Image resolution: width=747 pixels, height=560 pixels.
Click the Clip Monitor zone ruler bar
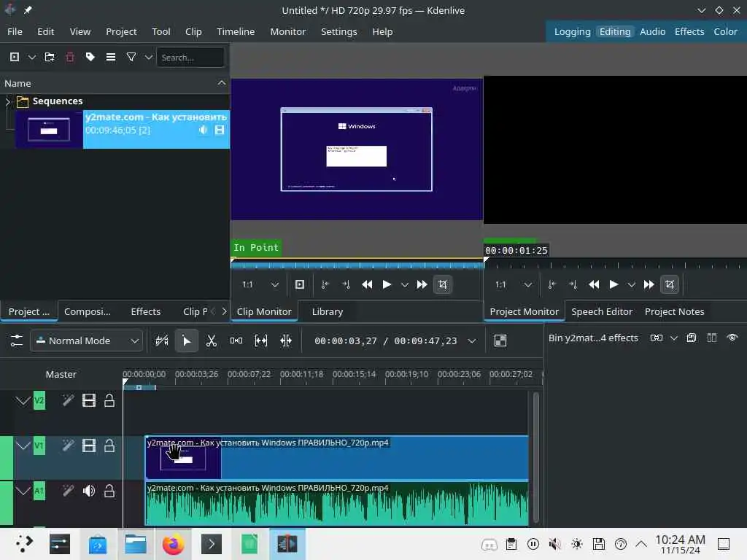point(357,264)
